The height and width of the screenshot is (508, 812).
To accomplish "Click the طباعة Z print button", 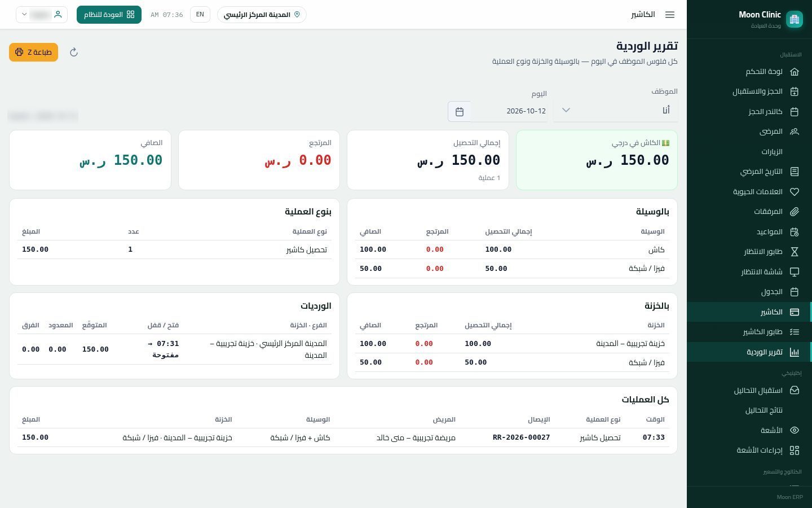I will [x=33, y=52].
